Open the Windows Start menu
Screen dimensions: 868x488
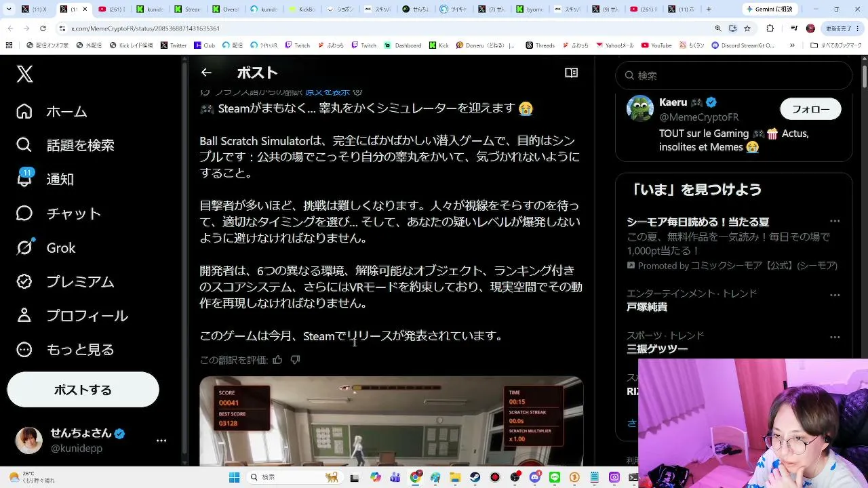coord(234,477)
